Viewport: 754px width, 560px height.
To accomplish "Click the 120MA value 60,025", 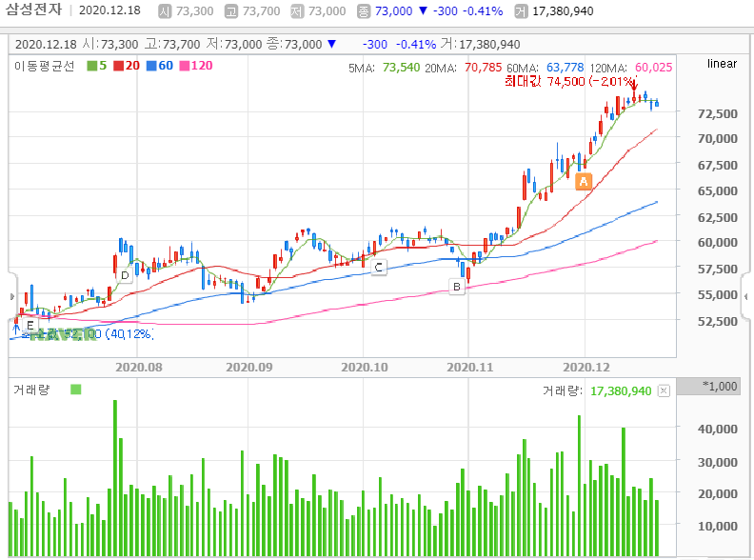I will pyautogui.click(x=653, y=68).
